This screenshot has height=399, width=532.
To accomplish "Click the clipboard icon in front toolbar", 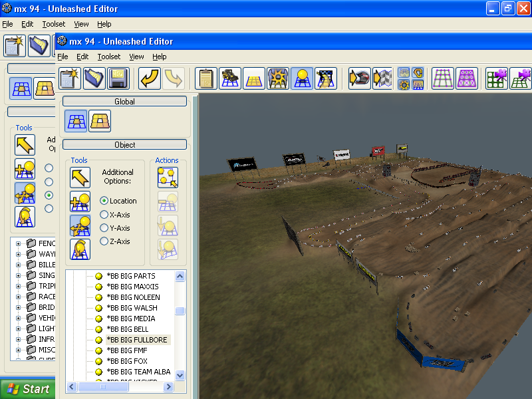I will (207, 78).
